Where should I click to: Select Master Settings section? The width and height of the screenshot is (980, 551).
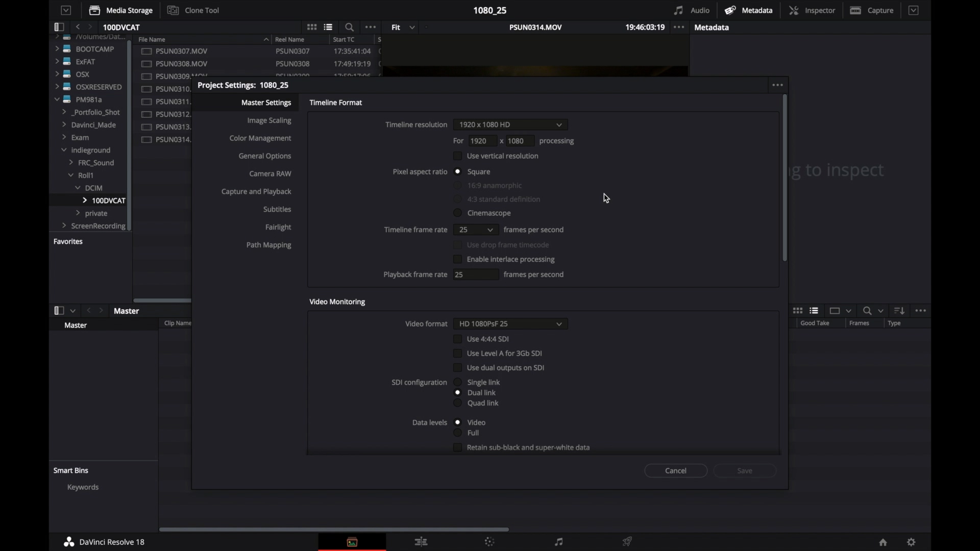pyautogui.click(x=266, y=102)
